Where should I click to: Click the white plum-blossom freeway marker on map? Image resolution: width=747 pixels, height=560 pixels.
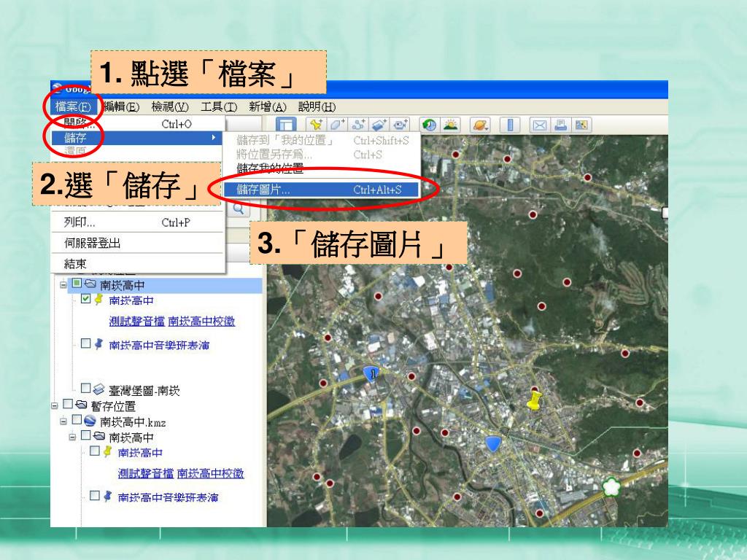[611, 486]
